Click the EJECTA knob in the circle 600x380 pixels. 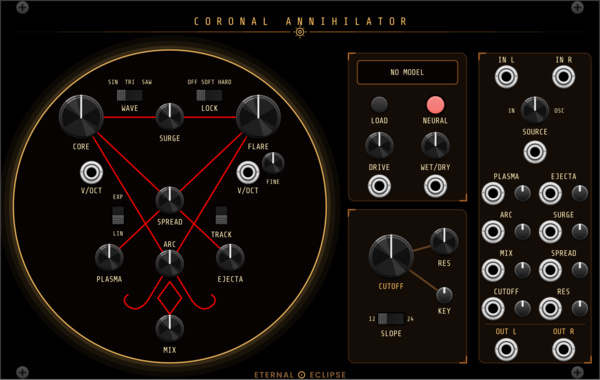coord(230,258)
